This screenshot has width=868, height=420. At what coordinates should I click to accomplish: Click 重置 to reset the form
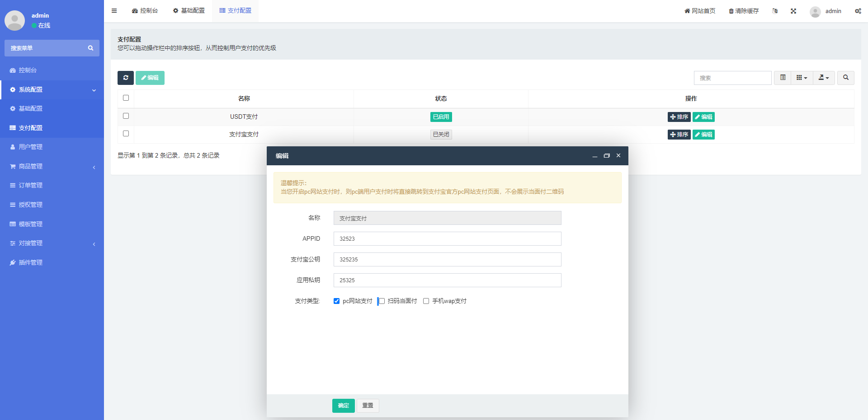click(x=368, y=406)
